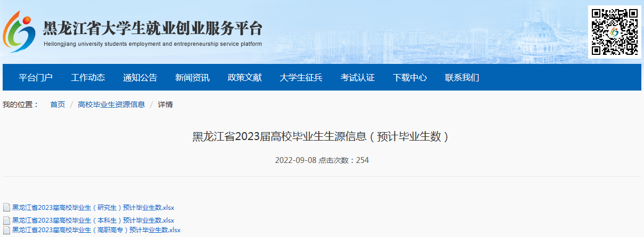The image size is (644, 237).
Task: Return to 首页 via the breadcrumb
Action: pyautogui.click(x=57, y=104)
